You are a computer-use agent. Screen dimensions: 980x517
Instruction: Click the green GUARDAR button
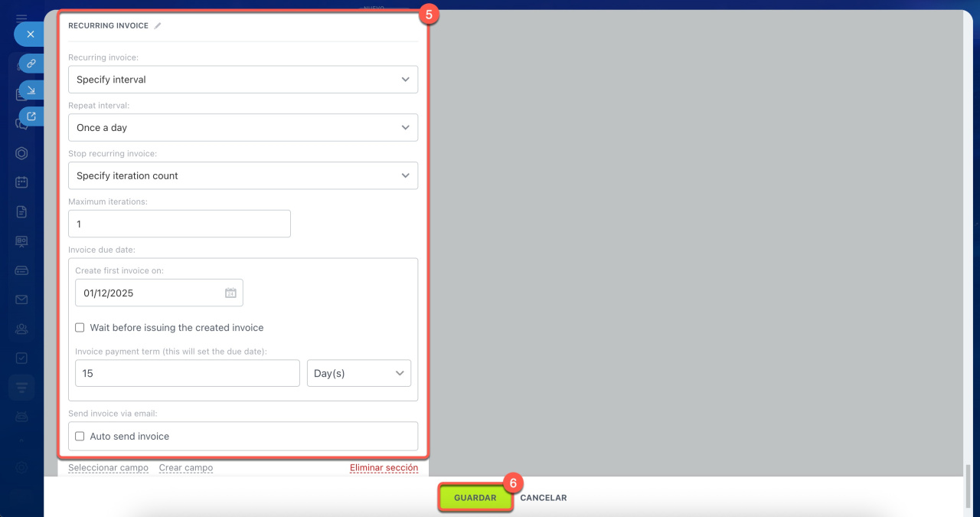coord(475,498)
